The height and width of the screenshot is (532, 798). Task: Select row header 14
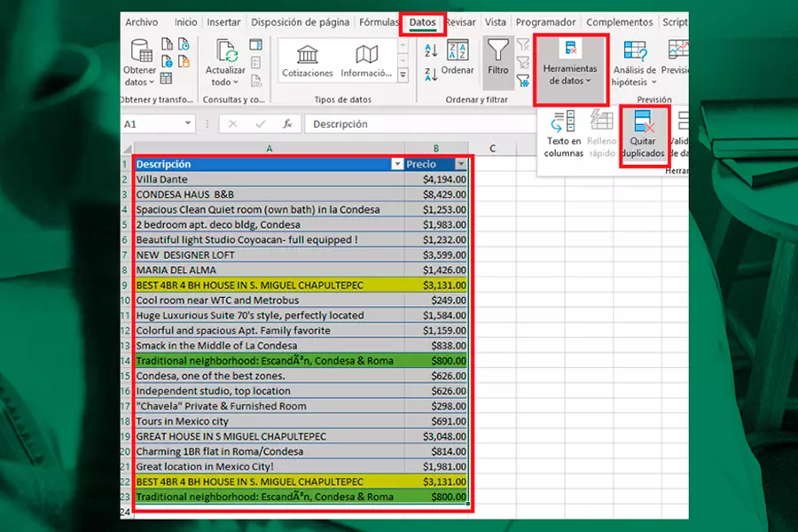tap(127, 361)
